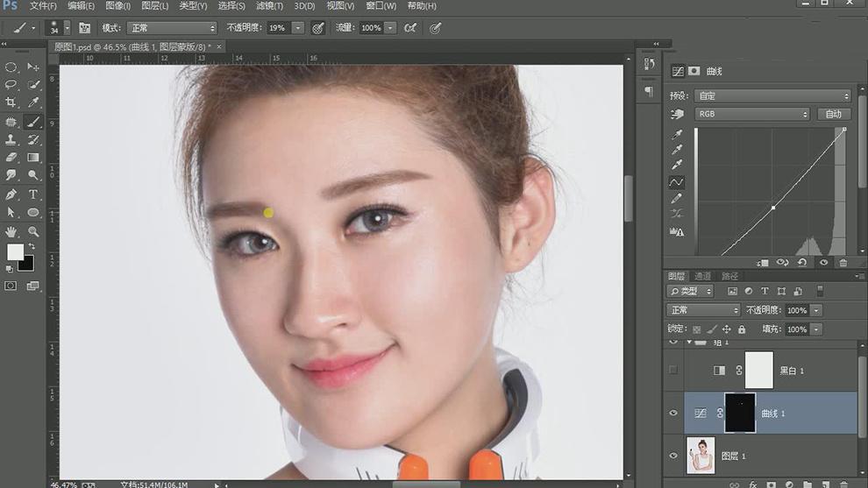Screen dimensions: 868x488
Task: Click the 自动 button in Curves panel
Action: point(833,114)
